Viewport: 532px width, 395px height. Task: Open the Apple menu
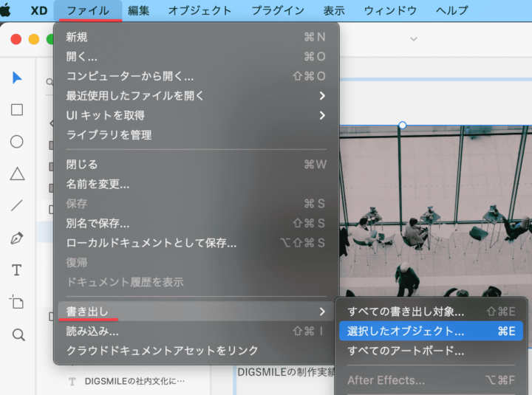point(5,10)
